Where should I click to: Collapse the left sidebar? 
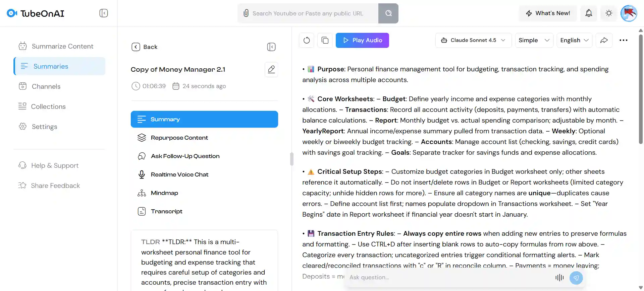(x=104, y=13)
